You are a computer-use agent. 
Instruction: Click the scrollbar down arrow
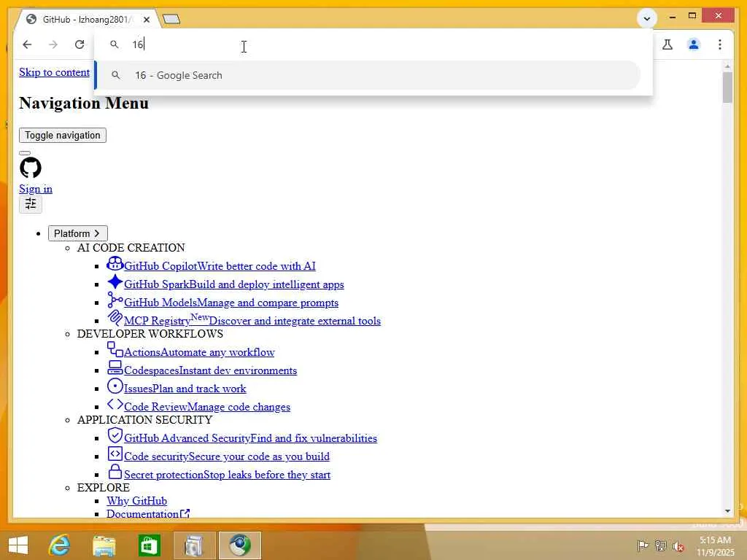[x=727, y=511]
